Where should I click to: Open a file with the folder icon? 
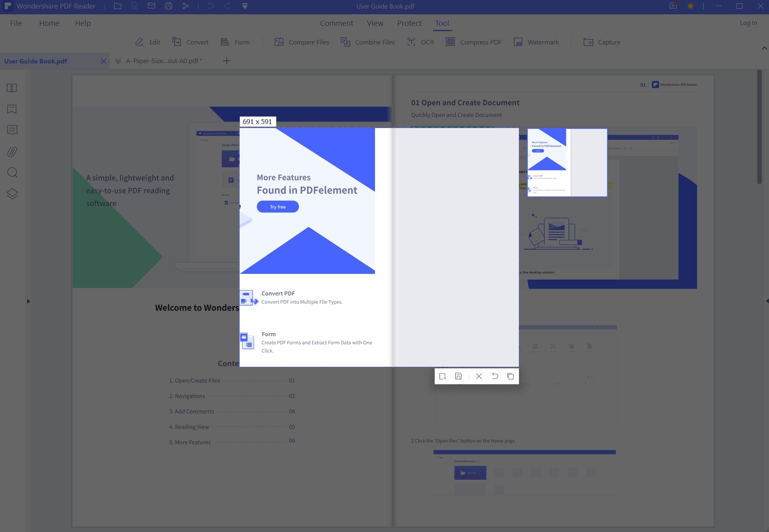[118, 6]
